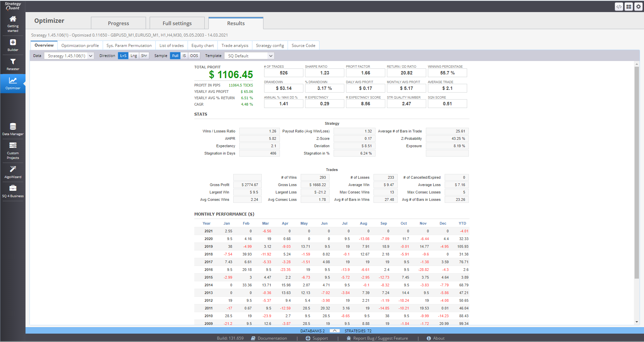The image size is (644, 342).
Task: Open the Retester funnel icon
Action: click(x=13, y=62)
